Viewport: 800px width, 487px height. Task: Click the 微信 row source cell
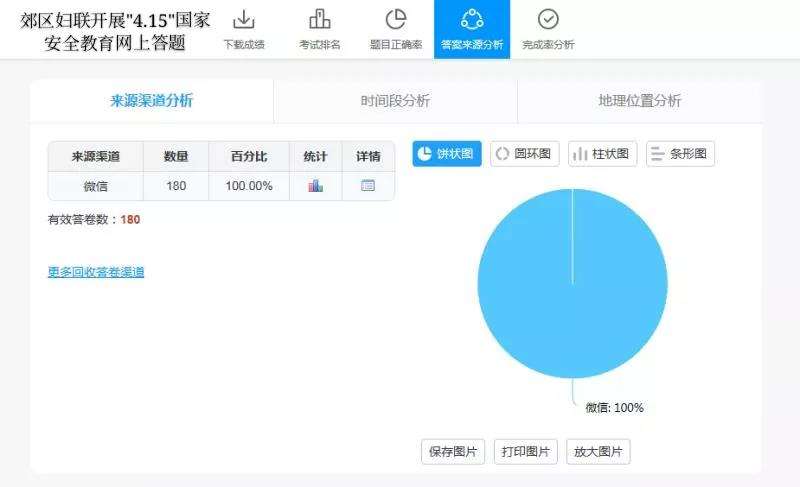[x=96, y=186]
